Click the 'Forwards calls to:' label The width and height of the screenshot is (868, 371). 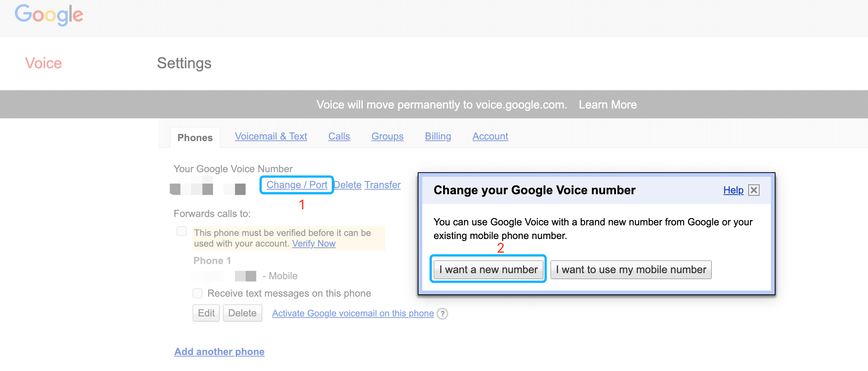(x=212, y=214)
